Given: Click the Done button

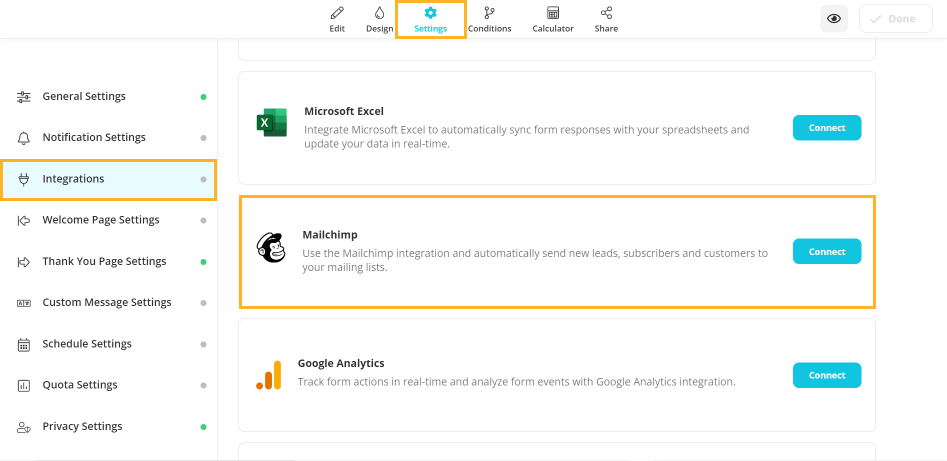Looking at the screenshot, I should [x=895, y=19].
